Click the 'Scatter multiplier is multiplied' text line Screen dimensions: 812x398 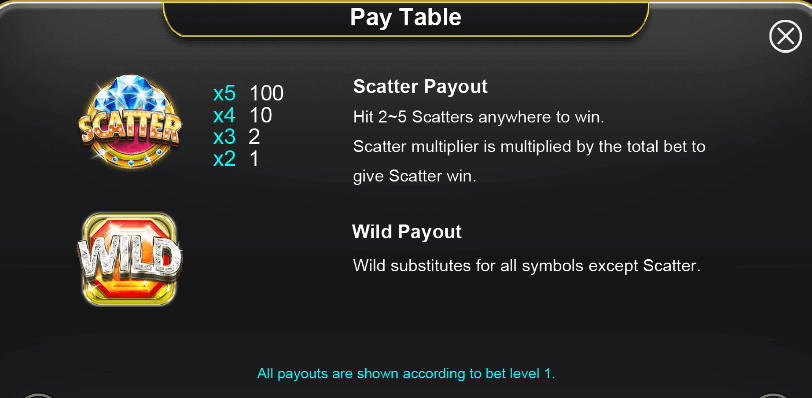[x=529, y=147]
